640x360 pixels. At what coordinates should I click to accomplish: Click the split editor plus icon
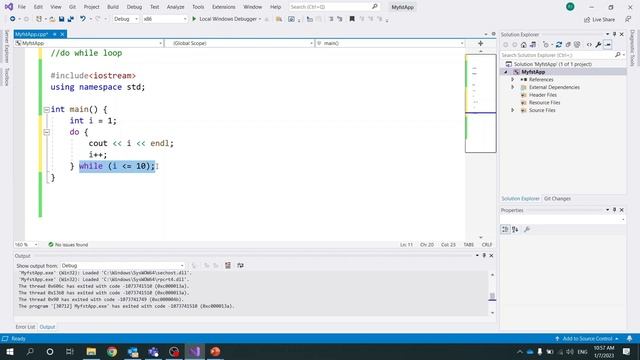pyautogui.click(x=480, y=43)
